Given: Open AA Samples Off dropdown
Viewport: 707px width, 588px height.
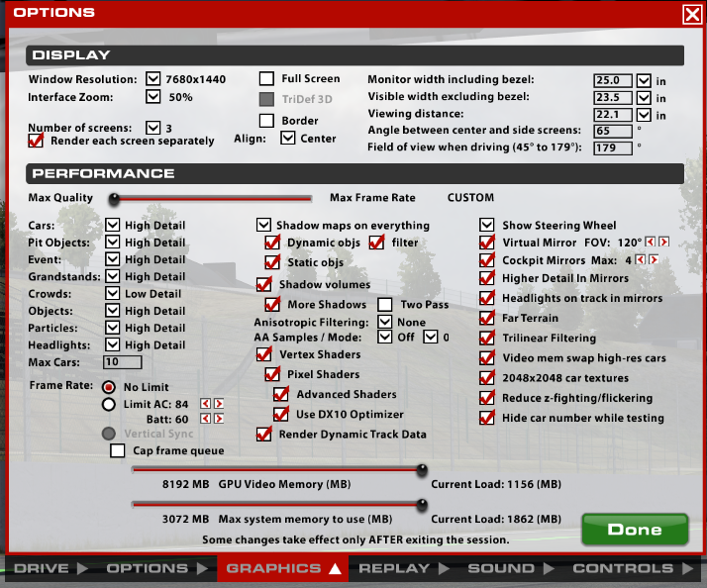Looking at the screenshot, I should pyautogui.click(x=384, y=337).
